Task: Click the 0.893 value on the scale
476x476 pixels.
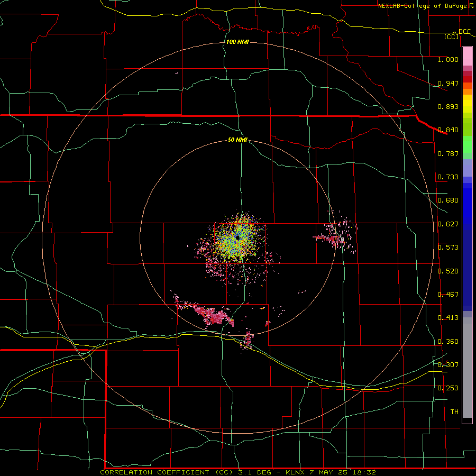Action: 448,106
